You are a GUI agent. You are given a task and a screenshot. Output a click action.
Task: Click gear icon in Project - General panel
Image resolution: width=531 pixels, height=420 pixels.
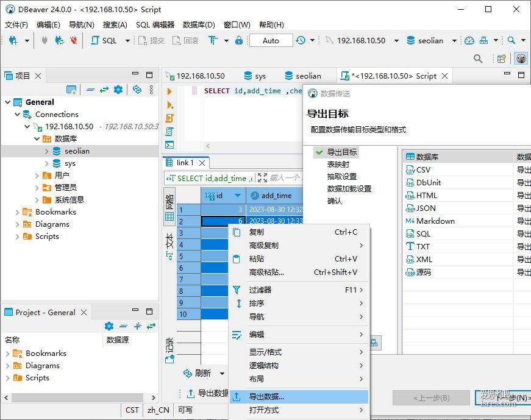pyautogui.click(x=109, y=326)
